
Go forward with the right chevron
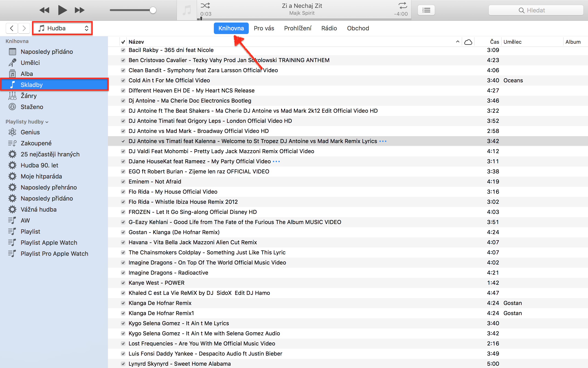24,28
